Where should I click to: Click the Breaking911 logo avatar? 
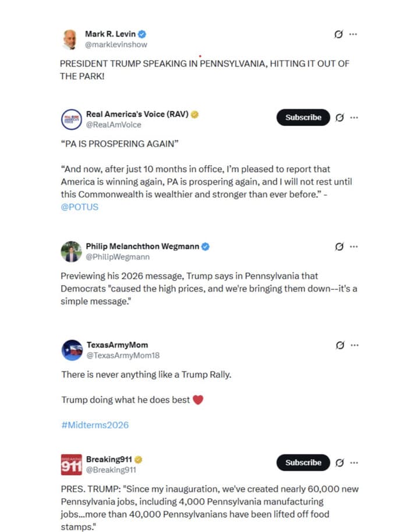point(71,463)
